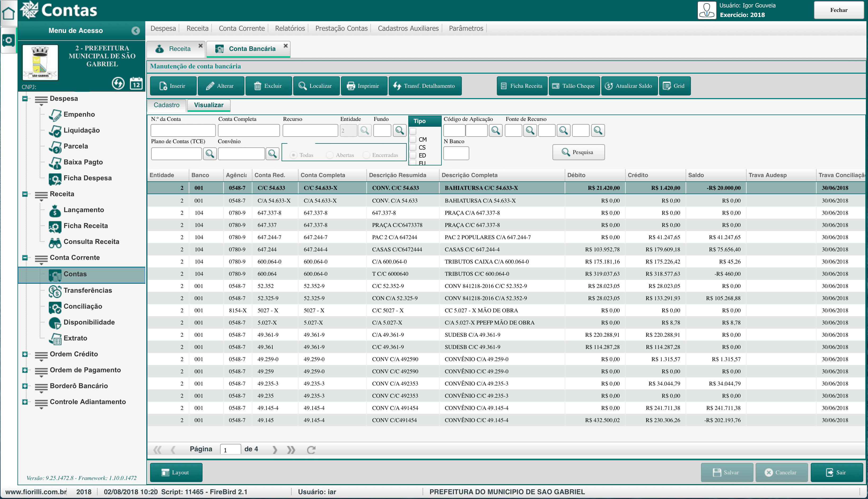Click the N.º da Conta input field
Viewport: 868px width, 499px height.
point(183,130)
